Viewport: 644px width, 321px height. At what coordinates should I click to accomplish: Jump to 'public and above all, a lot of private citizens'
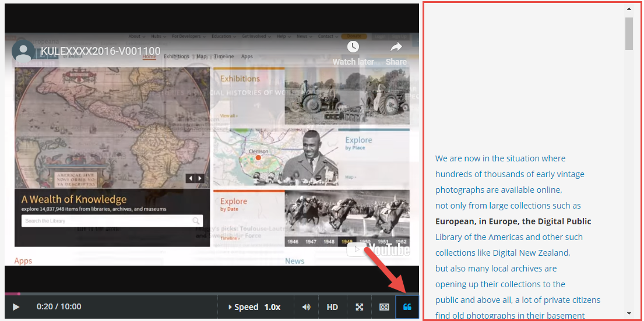coord(518,300)
